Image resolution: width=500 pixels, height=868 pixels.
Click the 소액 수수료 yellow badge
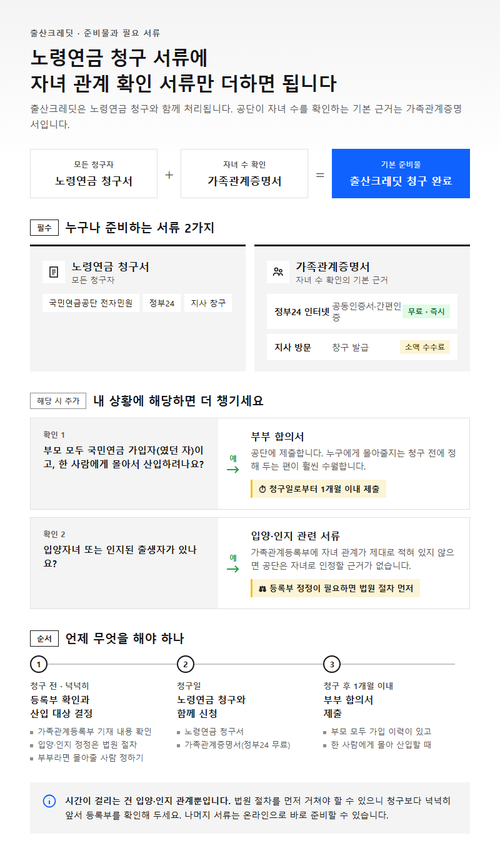pos(425,347)
